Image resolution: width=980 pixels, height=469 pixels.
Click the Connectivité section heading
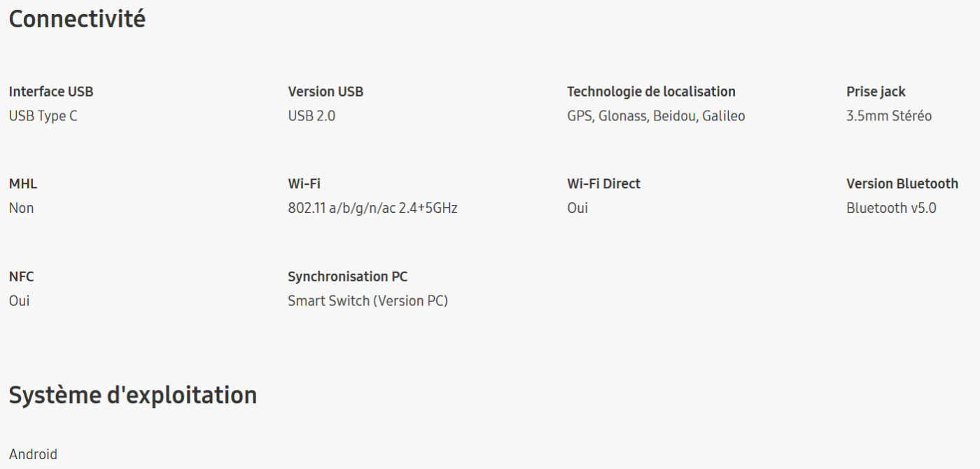(x=77, y=19)
